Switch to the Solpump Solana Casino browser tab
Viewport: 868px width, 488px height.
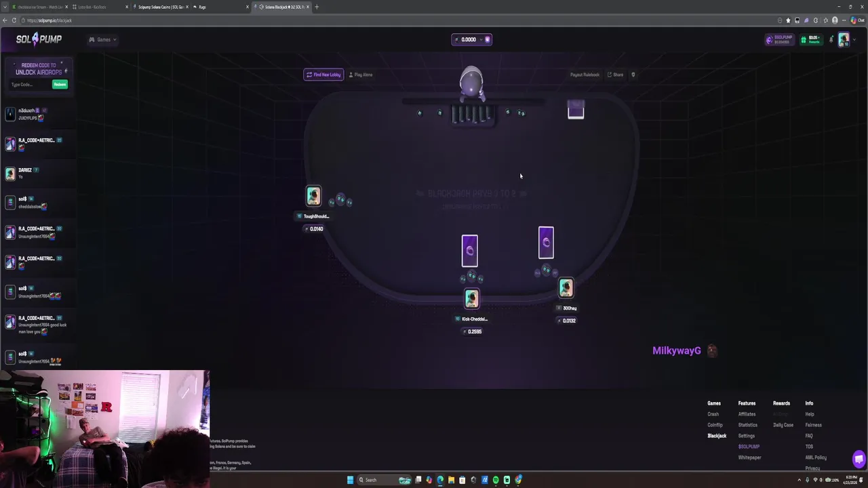tap(161, 7)
